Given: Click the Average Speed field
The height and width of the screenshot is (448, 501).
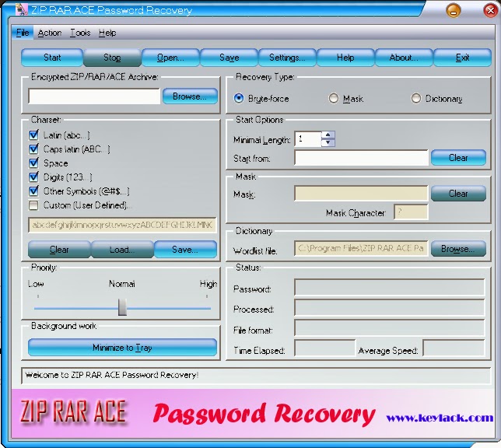Looking at the screenshot, I should click(454, 348).
